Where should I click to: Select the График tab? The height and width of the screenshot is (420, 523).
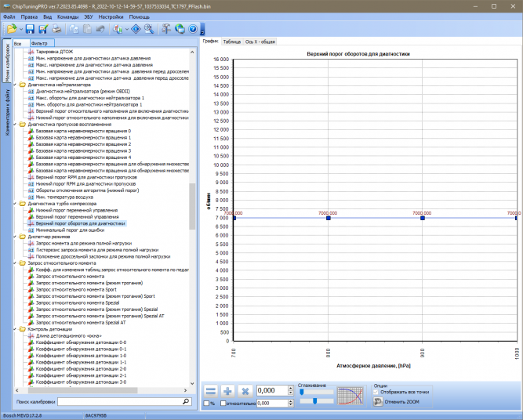click(210, 41)
